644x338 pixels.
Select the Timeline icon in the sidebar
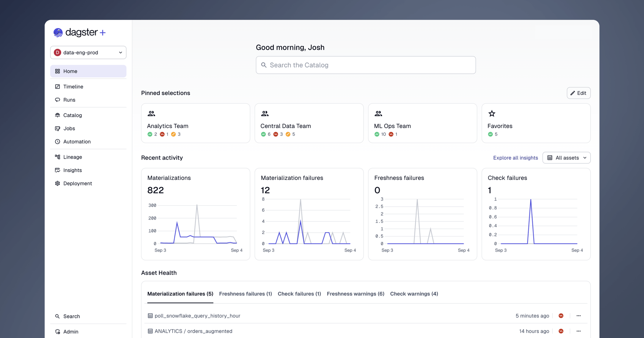coord(58,86)
